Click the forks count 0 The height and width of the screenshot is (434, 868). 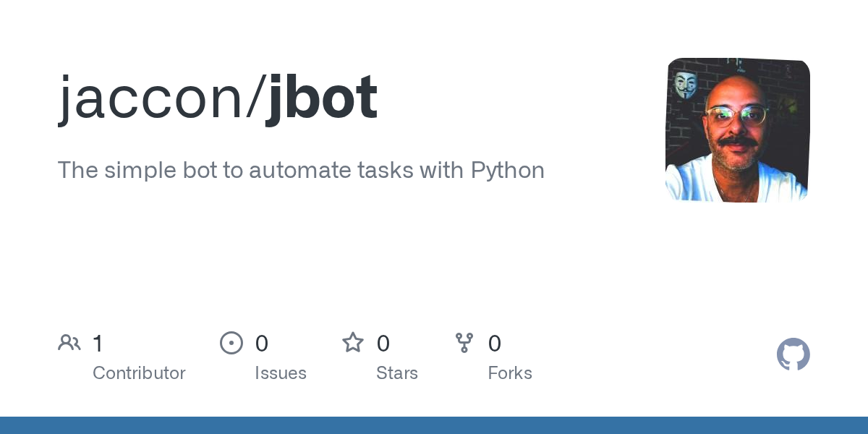[495, 344]
